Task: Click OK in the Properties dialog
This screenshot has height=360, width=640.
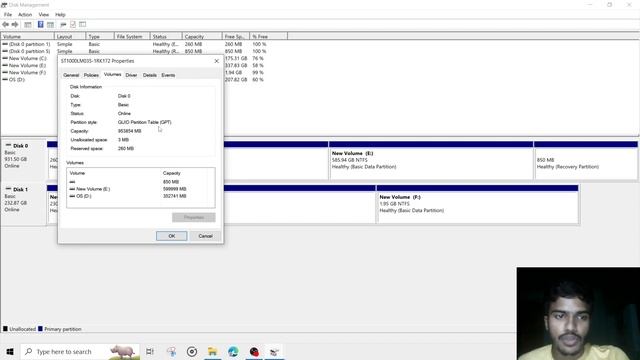Action: tap(171, 236)
